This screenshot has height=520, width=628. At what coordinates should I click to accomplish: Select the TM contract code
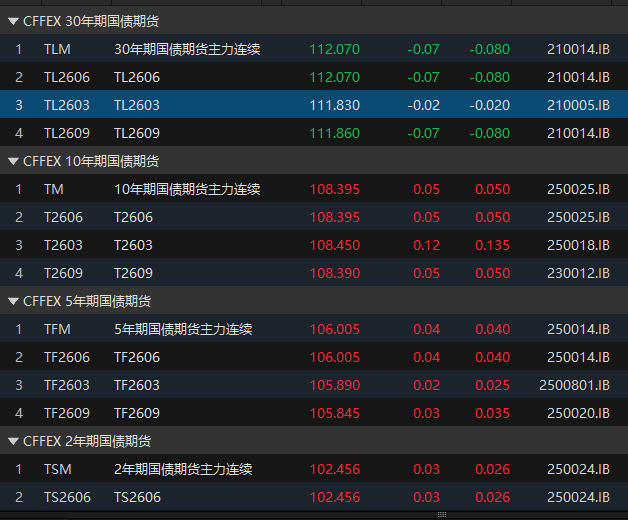pos(54,189)
